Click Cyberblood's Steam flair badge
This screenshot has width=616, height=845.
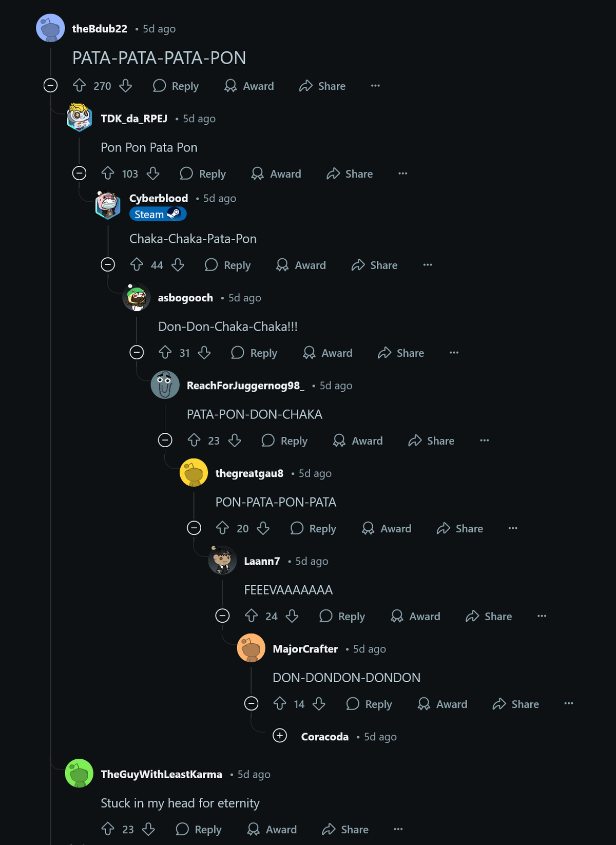coord(157,214)
